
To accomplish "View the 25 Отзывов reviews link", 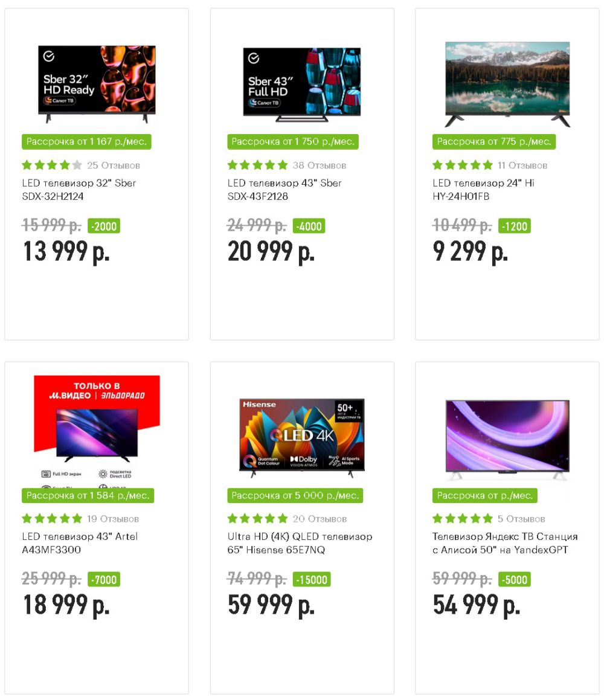I will coord(114,165).
